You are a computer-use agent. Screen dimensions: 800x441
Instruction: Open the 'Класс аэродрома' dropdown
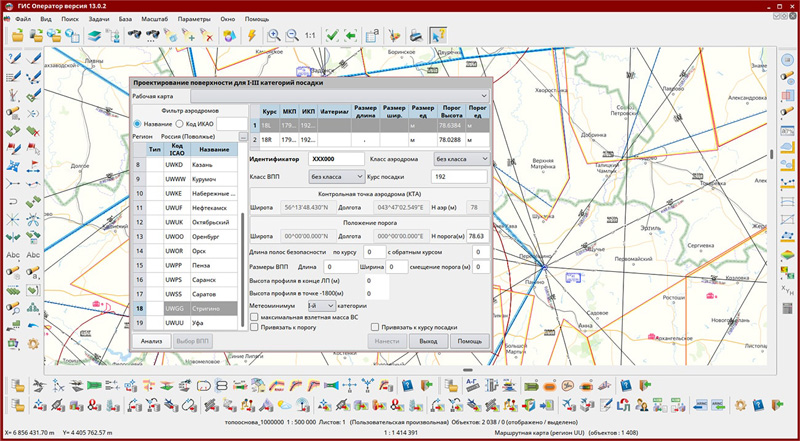coord(461,159)
